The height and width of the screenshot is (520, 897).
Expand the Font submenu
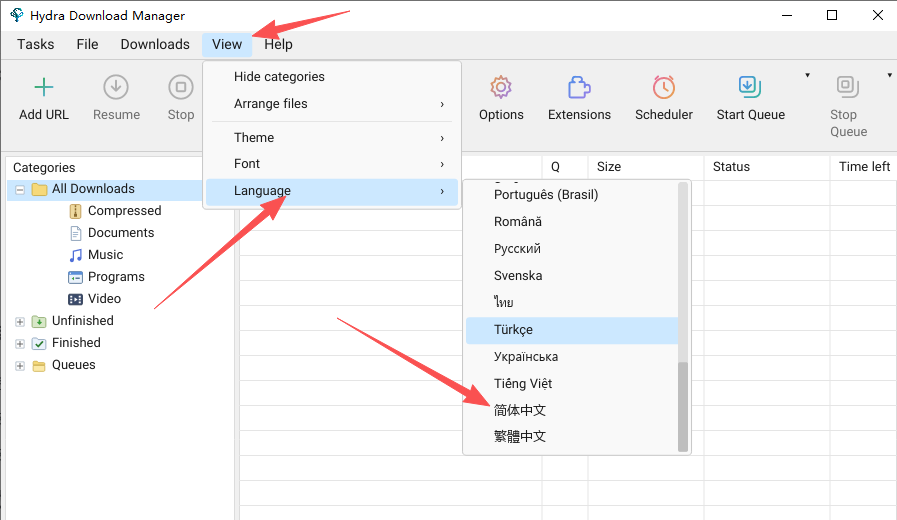332,164
